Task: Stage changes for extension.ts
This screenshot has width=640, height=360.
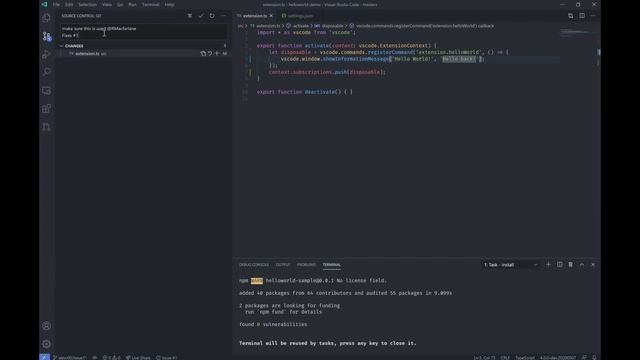Action: click(x=217, y=53)
